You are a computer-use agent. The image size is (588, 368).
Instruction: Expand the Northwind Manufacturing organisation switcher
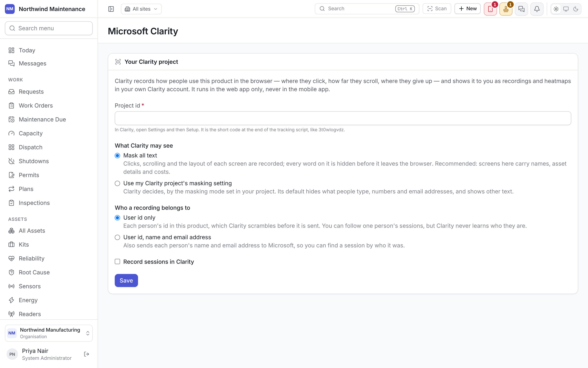coord(49,333)
